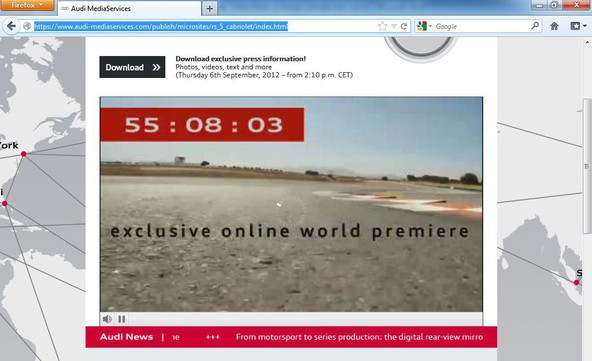
Task: Click the search magnifier icon
Action: click(535, 26)
